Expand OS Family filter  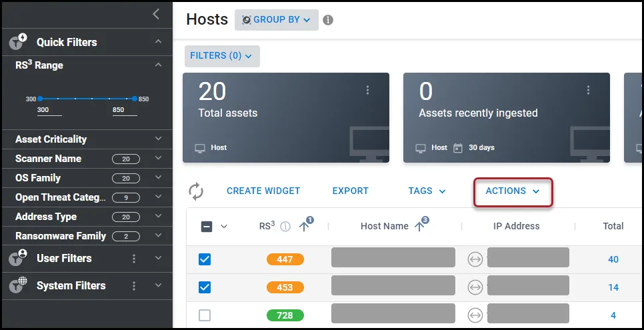[158, 177]
